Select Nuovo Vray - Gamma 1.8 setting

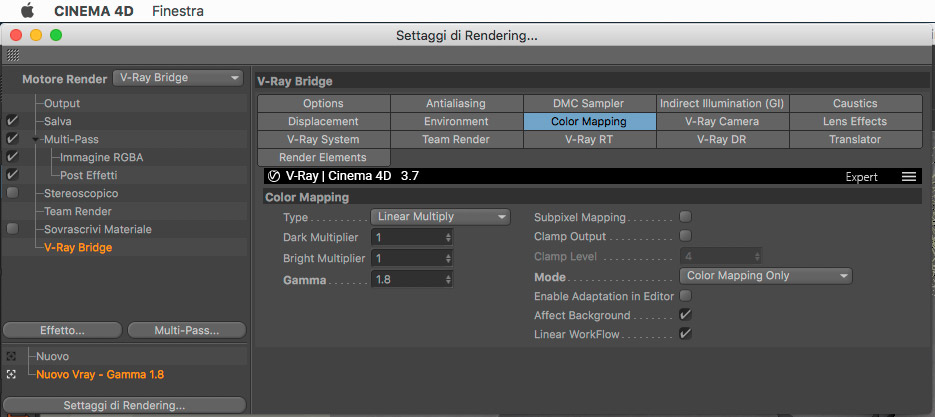point(100,375)
